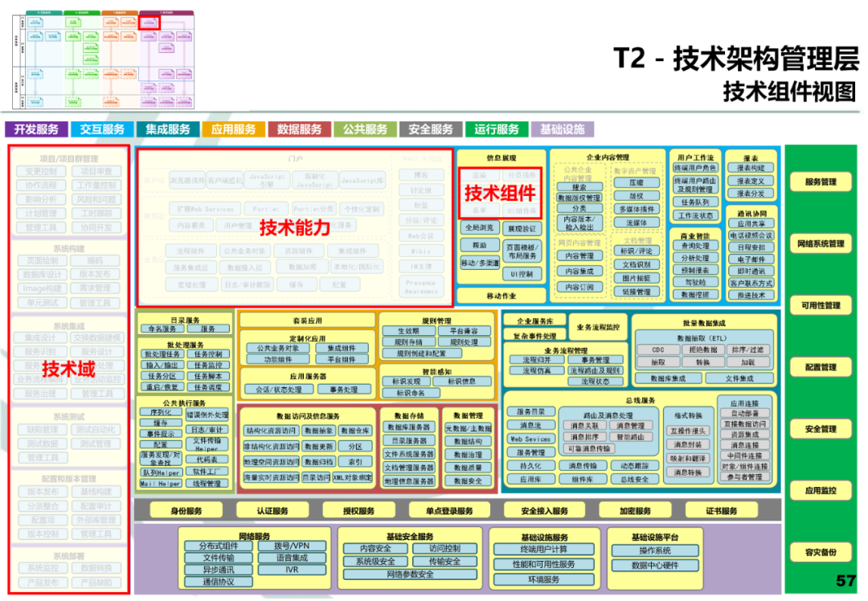868x601 pixels.
Task: Select the 数据仓库 block in 数据访问及信息服务
Action: [355, 431]
